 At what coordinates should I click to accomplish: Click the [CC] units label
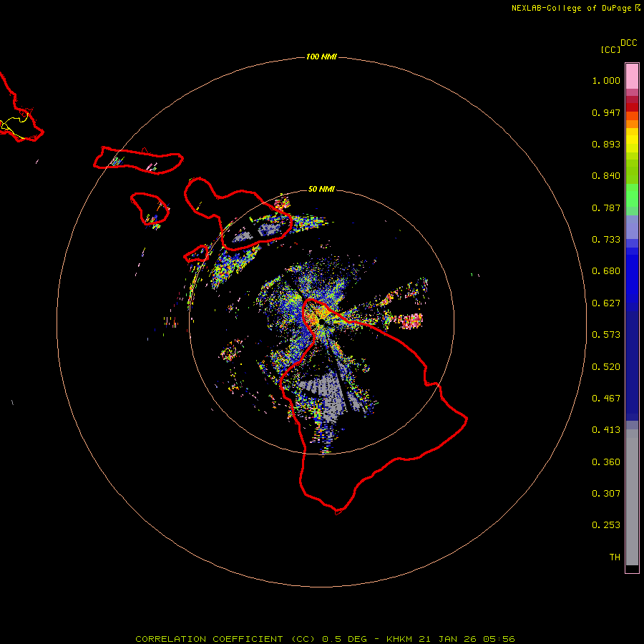pos(610,49)
